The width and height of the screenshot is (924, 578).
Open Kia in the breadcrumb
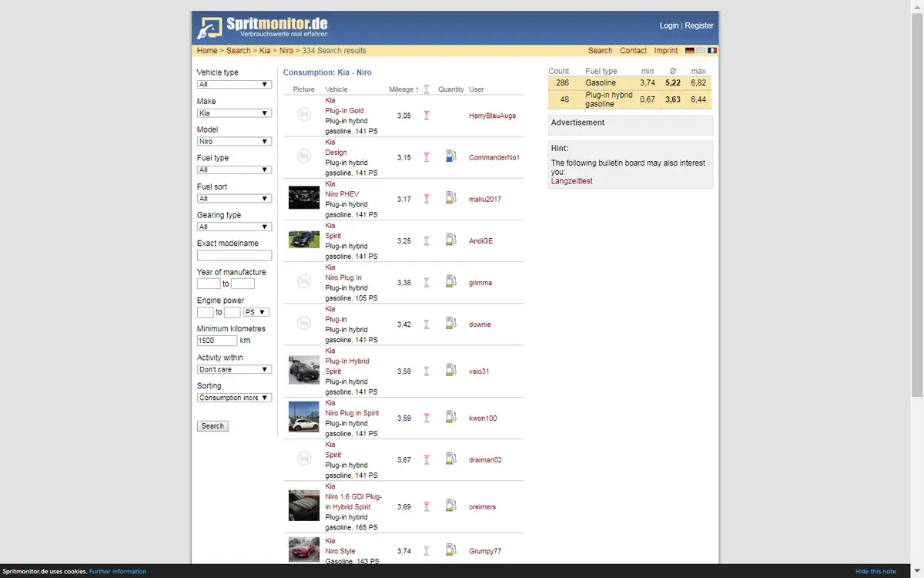click(265, 51)
